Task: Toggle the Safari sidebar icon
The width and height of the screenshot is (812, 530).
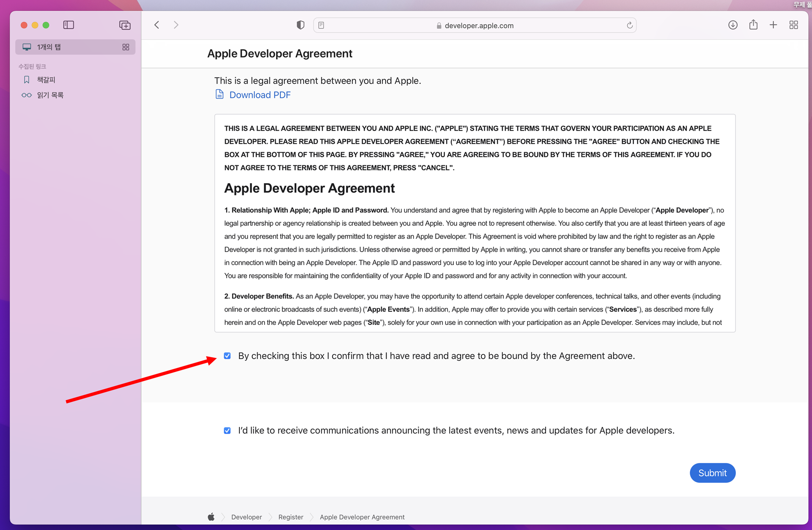Action: click(69, 25)
